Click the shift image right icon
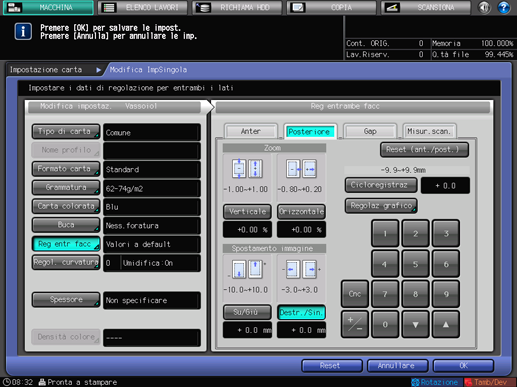The width and height of the screenshot is (517, 387). pos(310,269)
